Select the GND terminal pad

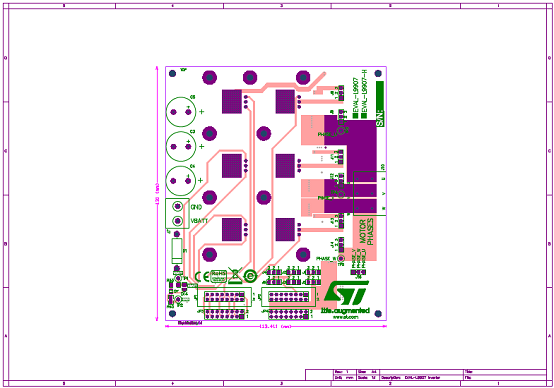click(x=177, y=206)
